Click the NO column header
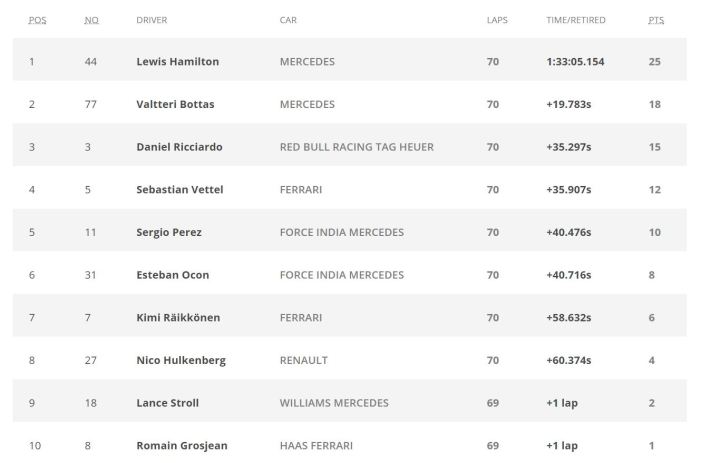The image size is (701, 463). pos(92,20)
